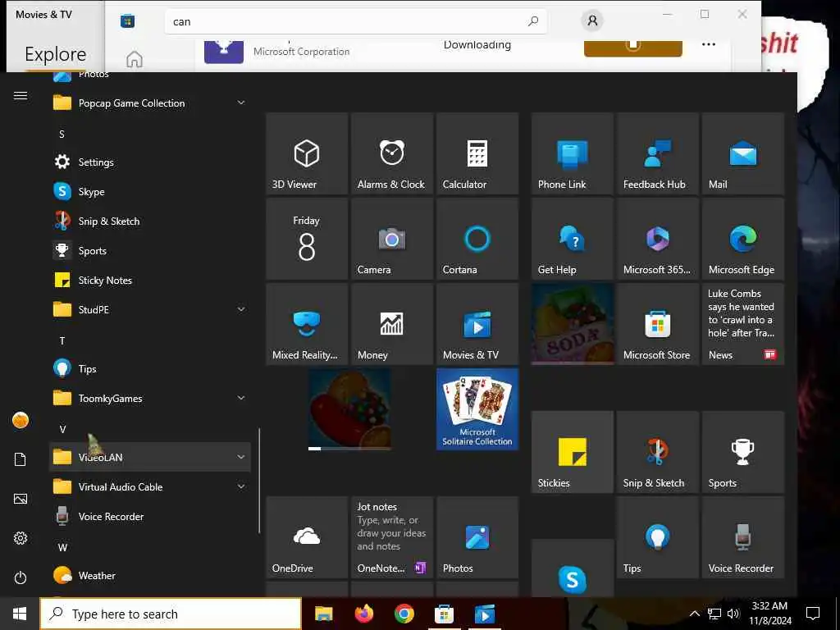The width and height of the screenshot is (840, 630).
Task: Open Pictures from Start sidebar
Action: 21,499
